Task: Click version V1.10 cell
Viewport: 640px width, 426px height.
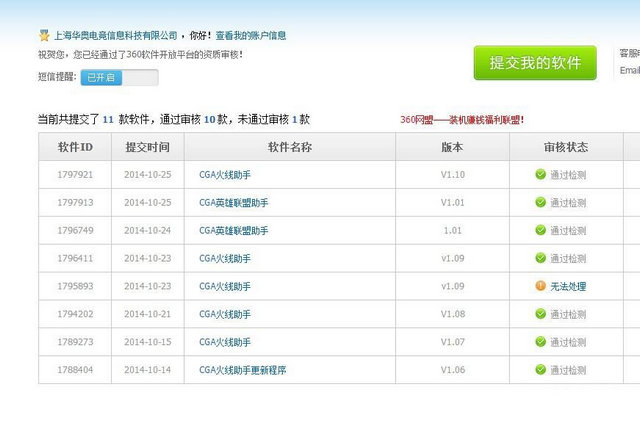Action: pyautogui.click(x=453, y=175)
